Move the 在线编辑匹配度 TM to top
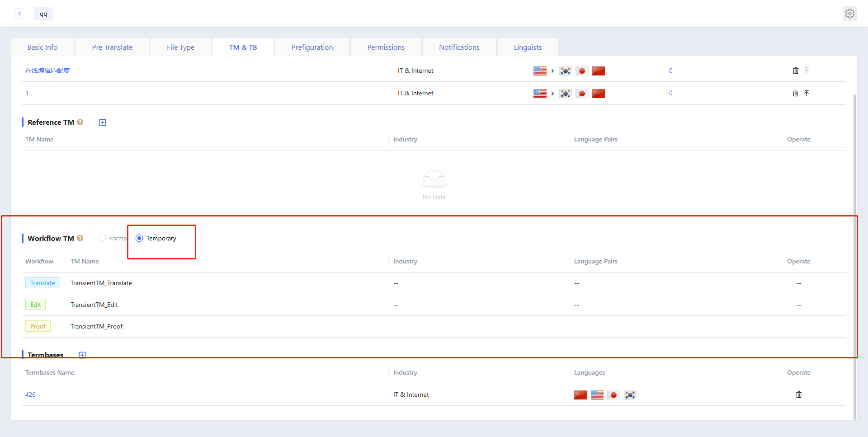The width and height of the screenshot is (868, 437). (x=807, y=70)
